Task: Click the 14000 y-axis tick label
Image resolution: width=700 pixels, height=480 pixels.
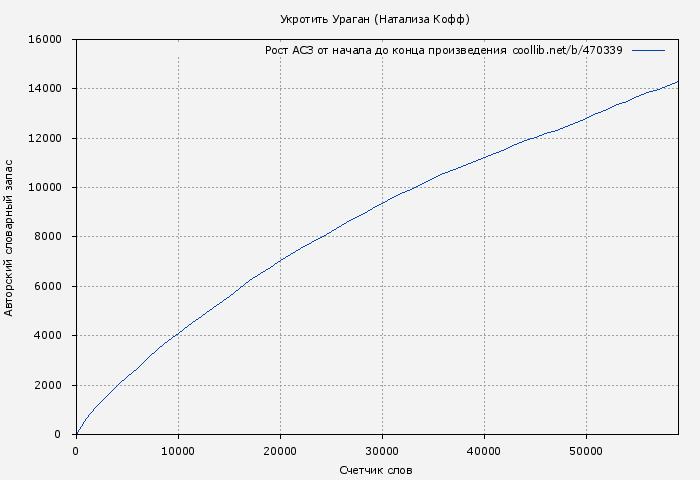Action: click(x=46, y=89)
